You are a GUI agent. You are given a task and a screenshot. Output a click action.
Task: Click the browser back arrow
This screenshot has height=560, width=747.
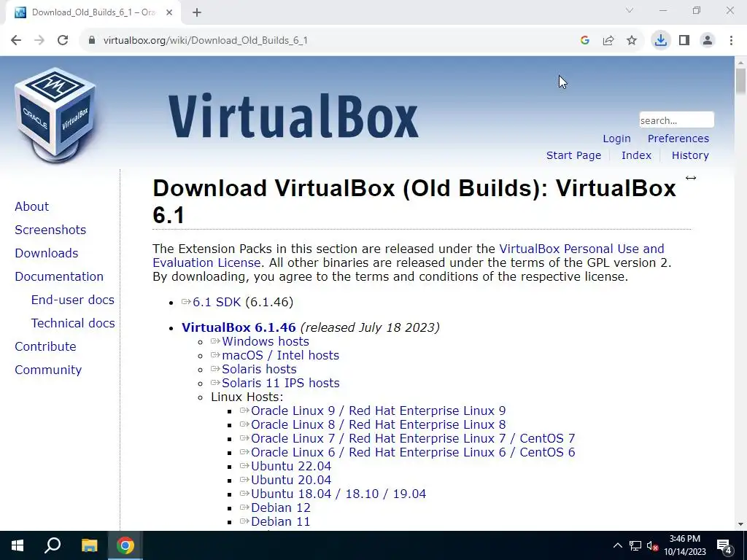16,41
